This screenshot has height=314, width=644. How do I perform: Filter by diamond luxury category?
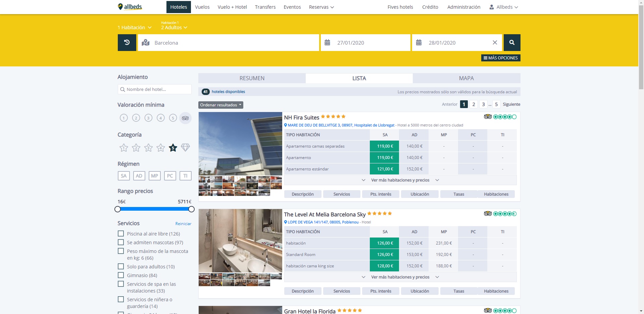pos(185,147)
